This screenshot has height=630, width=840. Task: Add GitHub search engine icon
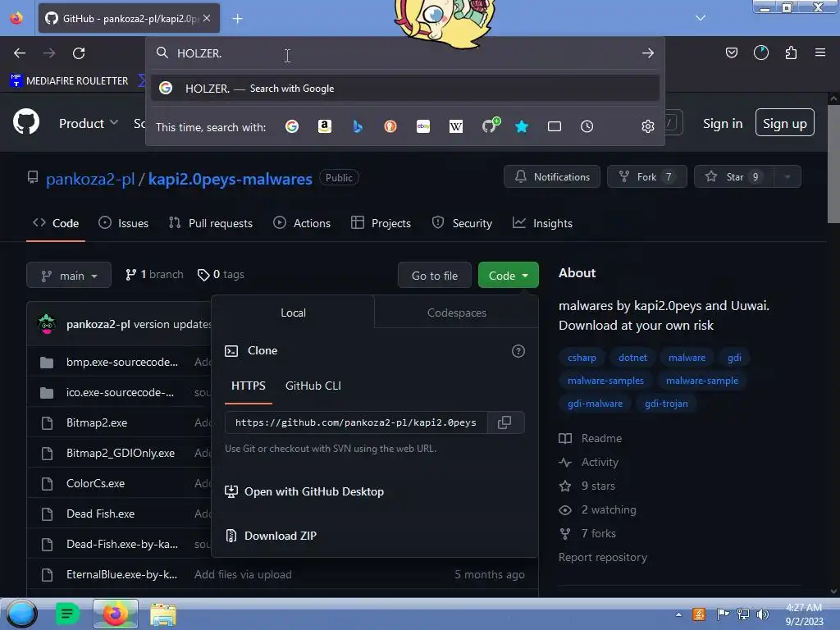coord(490,126)
